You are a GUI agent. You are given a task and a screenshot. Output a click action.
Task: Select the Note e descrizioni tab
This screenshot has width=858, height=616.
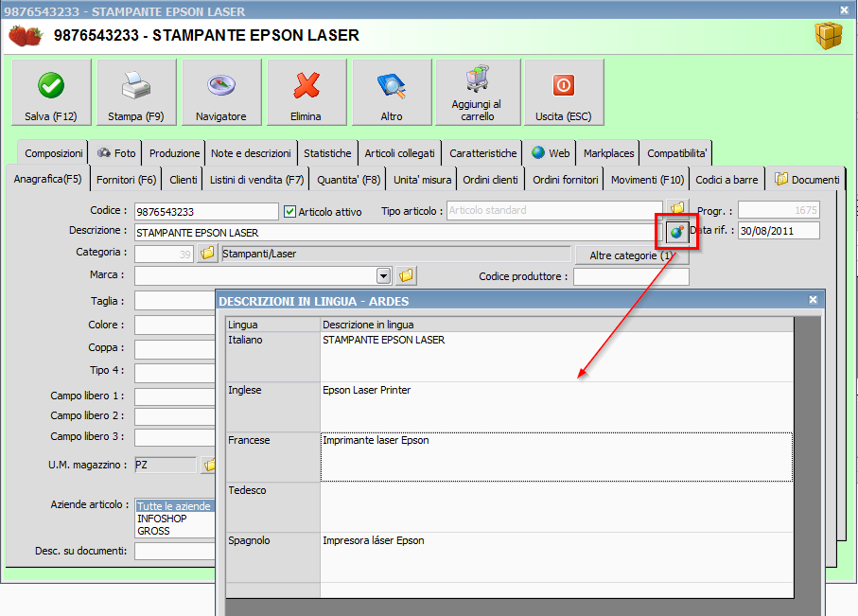tap(252, 153)
